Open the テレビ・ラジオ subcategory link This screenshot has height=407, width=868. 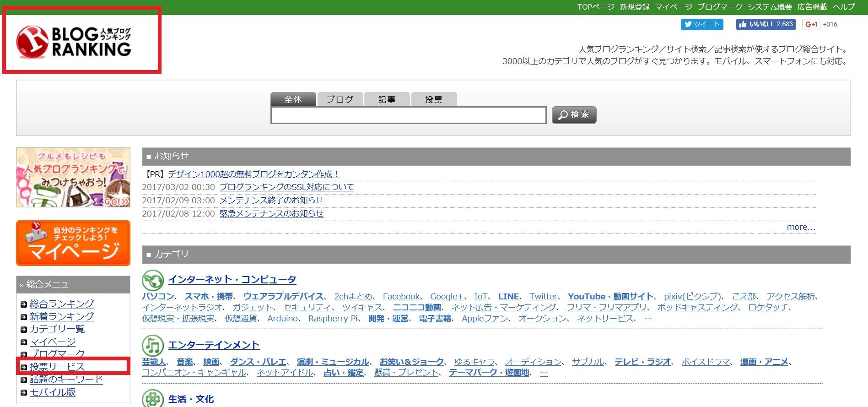(643, 362)
